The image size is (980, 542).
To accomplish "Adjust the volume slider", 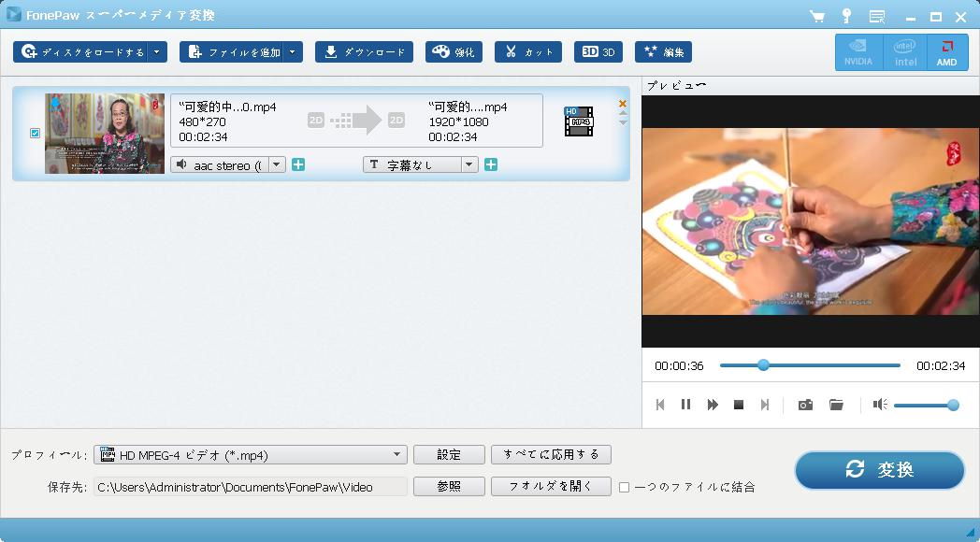I will pos(927,406).
